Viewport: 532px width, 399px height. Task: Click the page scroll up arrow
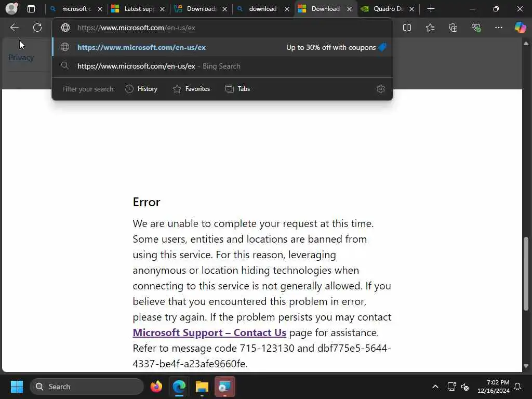(x=526, y=44)
